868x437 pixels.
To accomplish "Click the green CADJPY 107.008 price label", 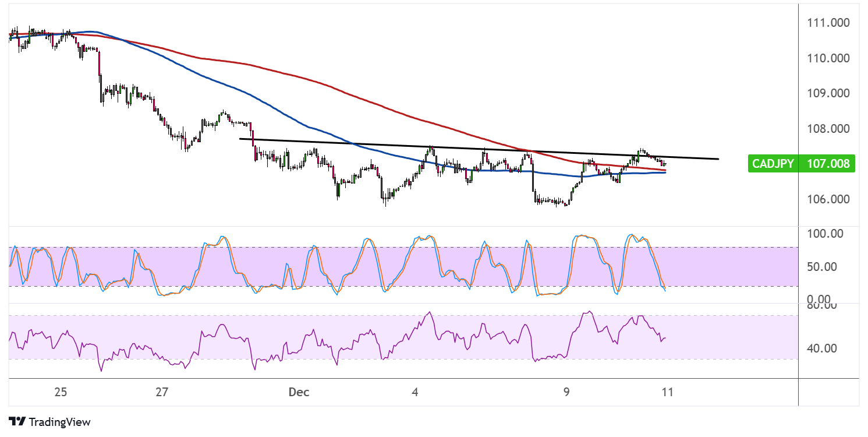I will click(x=803, y=164).
